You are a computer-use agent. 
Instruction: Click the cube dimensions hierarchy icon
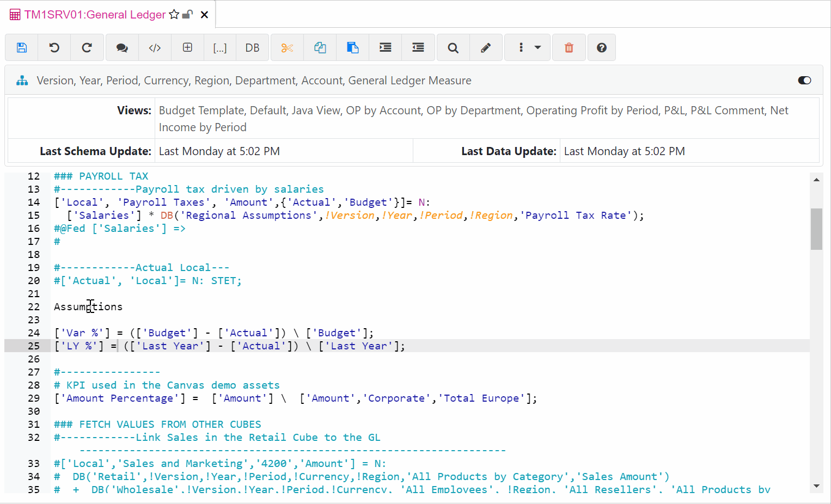22,81
